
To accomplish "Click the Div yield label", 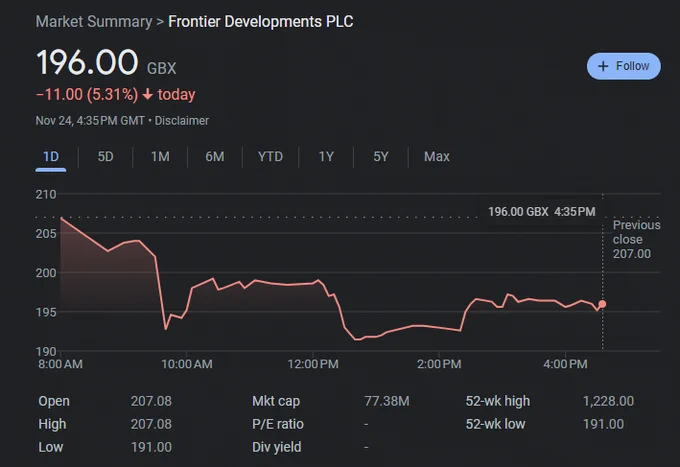I will click(276, 447).
